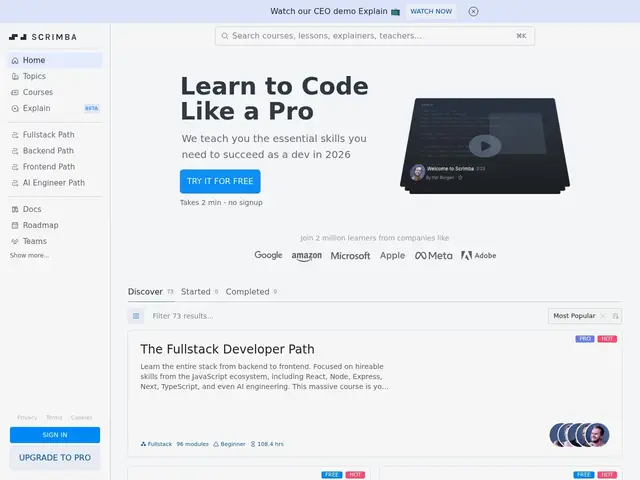640x480 pixels.
Task: Click the Docs book icon
Action: tap(15, 209)
